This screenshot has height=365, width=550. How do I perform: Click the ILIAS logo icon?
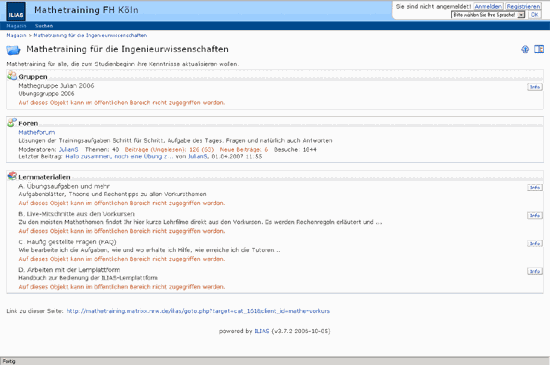[x=16, y=11]
